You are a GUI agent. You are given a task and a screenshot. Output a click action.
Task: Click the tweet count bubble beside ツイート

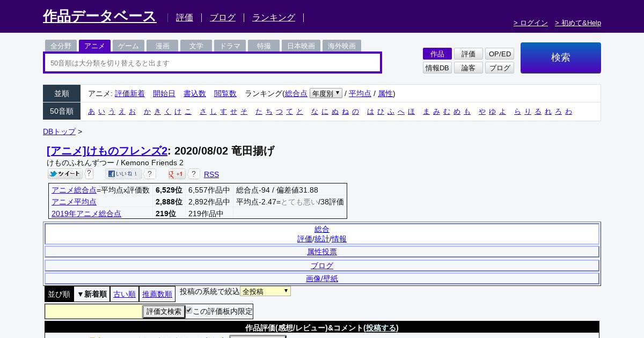click(89, 174)
